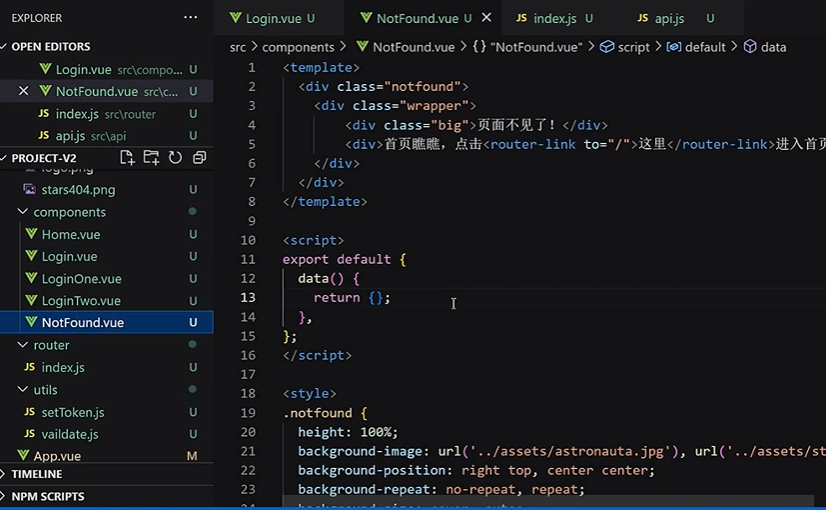Click "NotFound.vue" braces breadcrumb item

[x=527, y=47]
